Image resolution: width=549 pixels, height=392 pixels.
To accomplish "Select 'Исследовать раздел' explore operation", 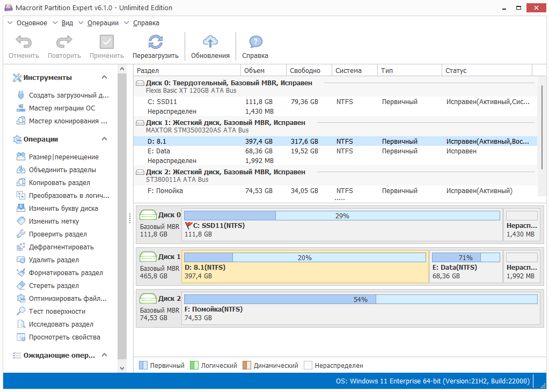I will 55,324.
